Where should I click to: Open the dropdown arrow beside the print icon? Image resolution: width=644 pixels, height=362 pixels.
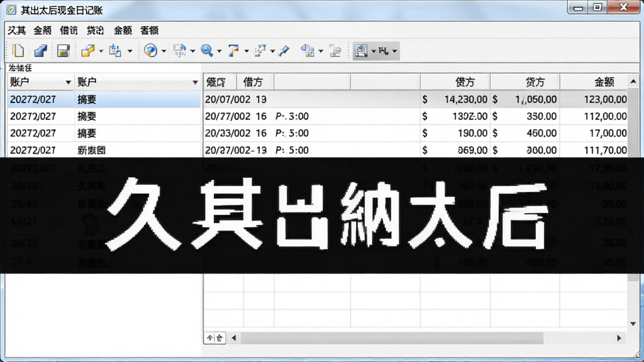coord(192,52)
